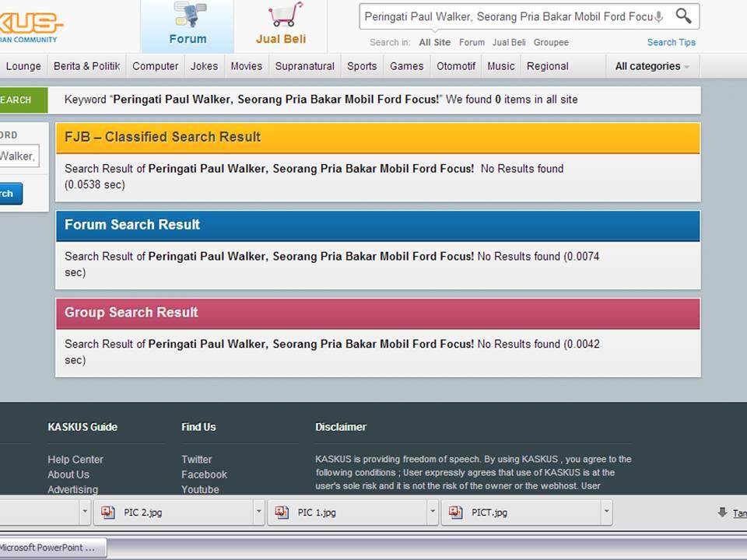Select the Music category
Screen dimensions: 747x560
pyautogui.click(x=500, y=66)
